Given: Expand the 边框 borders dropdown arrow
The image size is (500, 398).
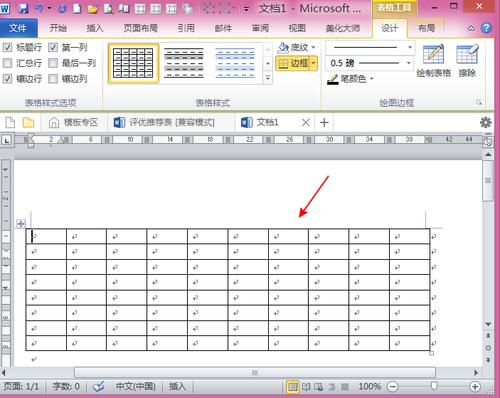Looking at the screenshot, I should tap(313, 63).
